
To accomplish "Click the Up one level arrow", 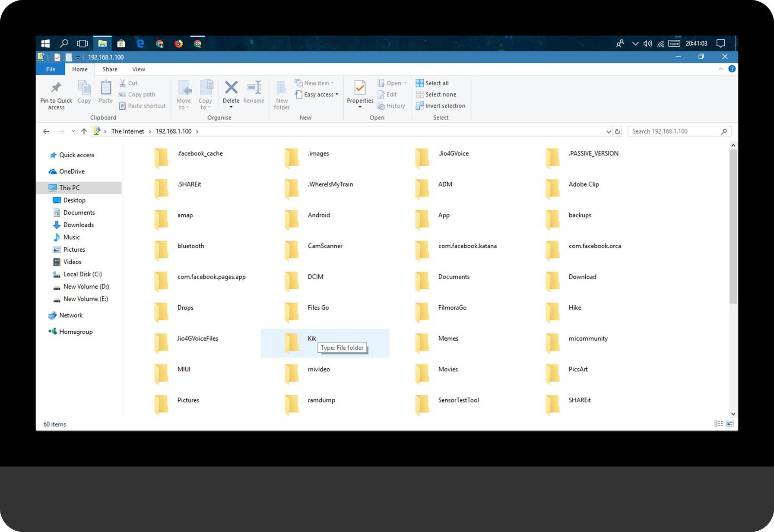I will click(84, 131).
